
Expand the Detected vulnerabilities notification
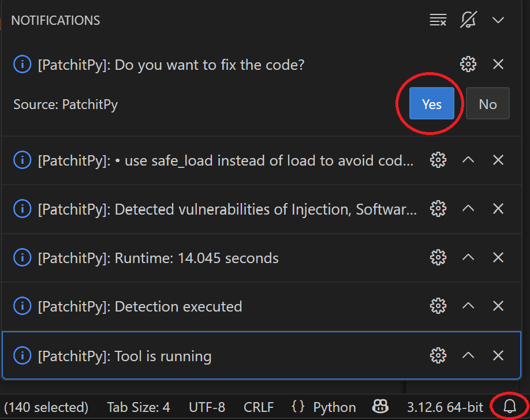click(468, 208)
